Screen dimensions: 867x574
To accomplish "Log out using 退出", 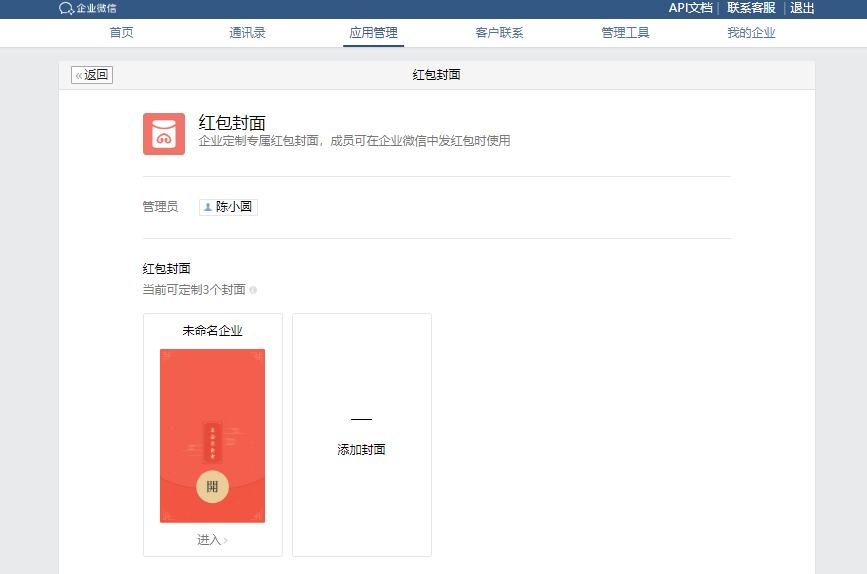I will tap(802, 8).
